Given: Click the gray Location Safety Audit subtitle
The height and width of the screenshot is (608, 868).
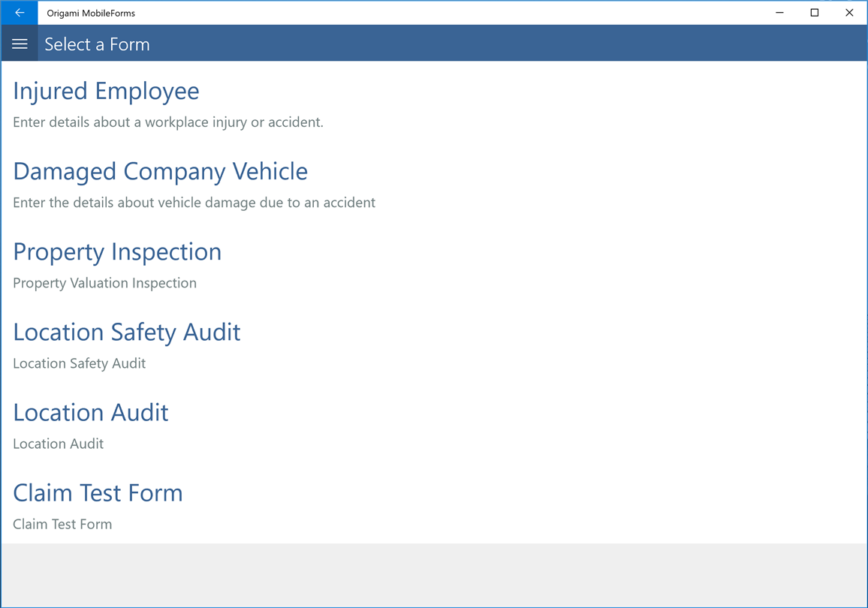Looking at the screenshot, I should 79,363.
